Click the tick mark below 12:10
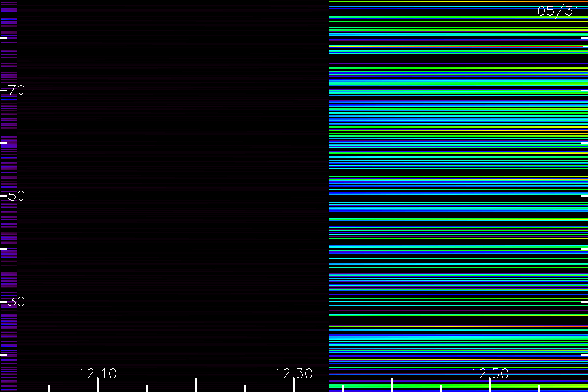This screenshot has height=392, width=588. coord(98,385)
